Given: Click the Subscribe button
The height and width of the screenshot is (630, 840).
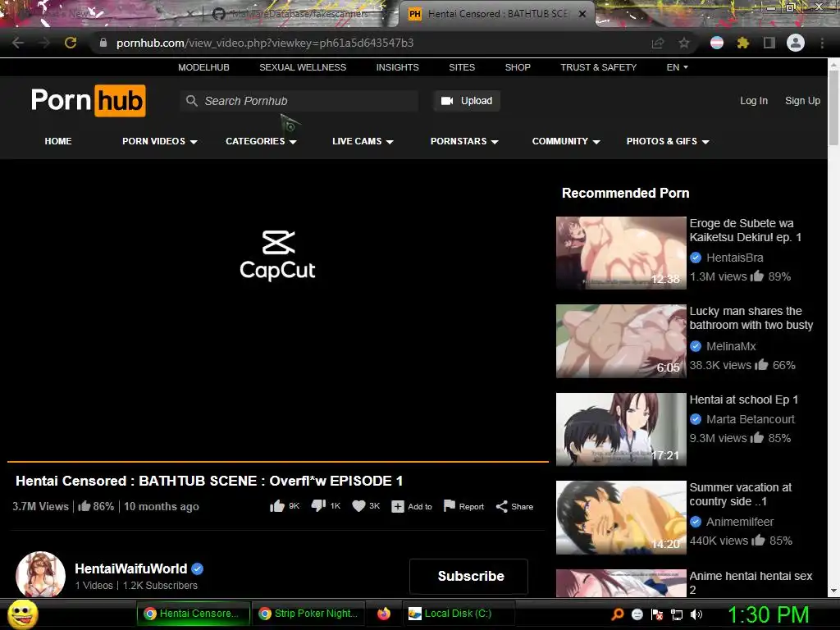Looking at the screenshot, I should tap(468, 577).
